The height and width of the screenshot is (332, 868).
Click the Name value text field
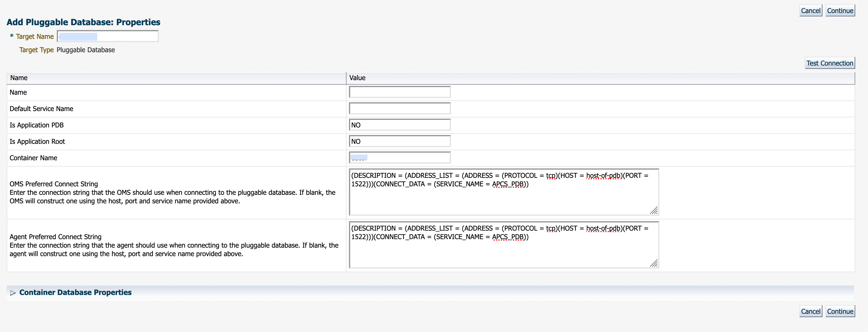(400, 92)
